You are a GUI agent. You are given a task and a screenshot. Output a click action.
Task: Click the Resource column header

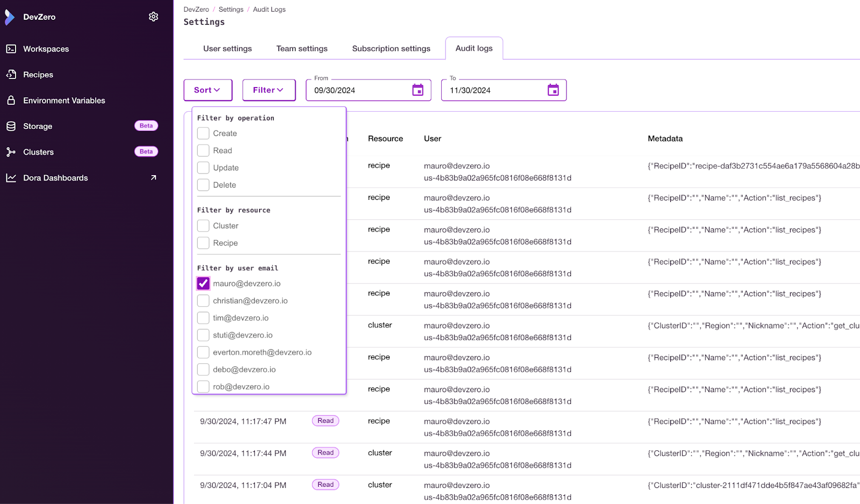click(385, 139)
